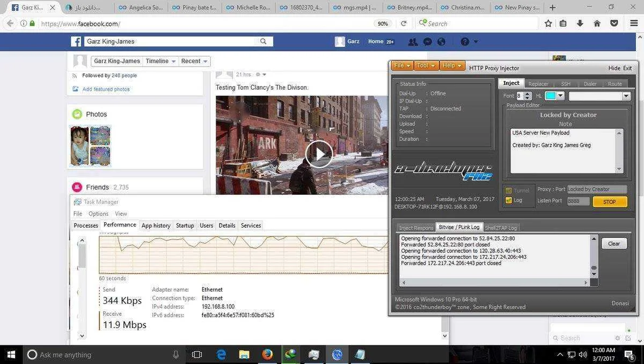
Task: Open the Options menu in Task Manager
Action: [98, 214]
